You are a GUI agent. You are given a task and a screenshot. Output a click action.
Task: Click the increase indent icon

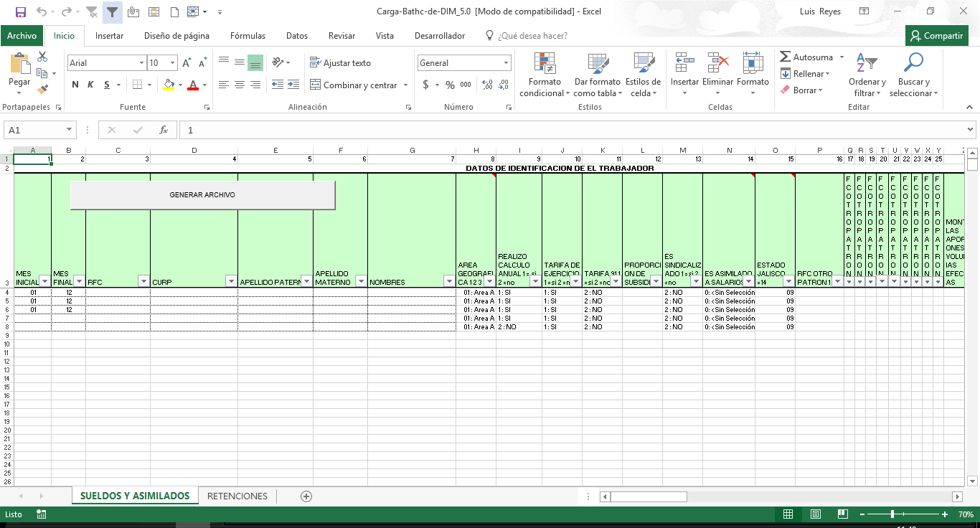point(293,85)
